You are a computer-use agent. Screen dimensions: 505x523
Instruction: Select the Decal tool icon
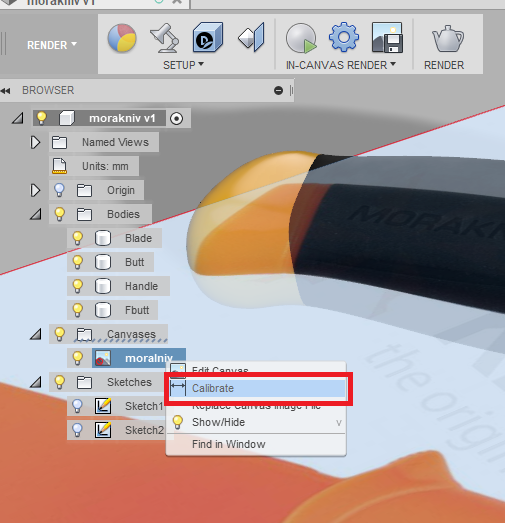pos(207,37)
